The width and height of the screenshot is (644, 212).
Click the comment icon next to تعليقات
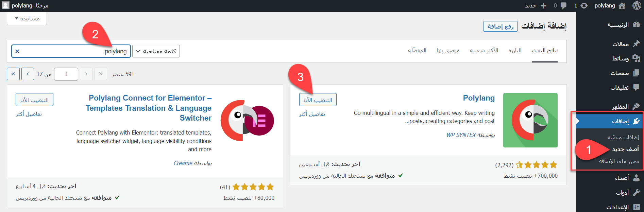[x=637, y=88]
